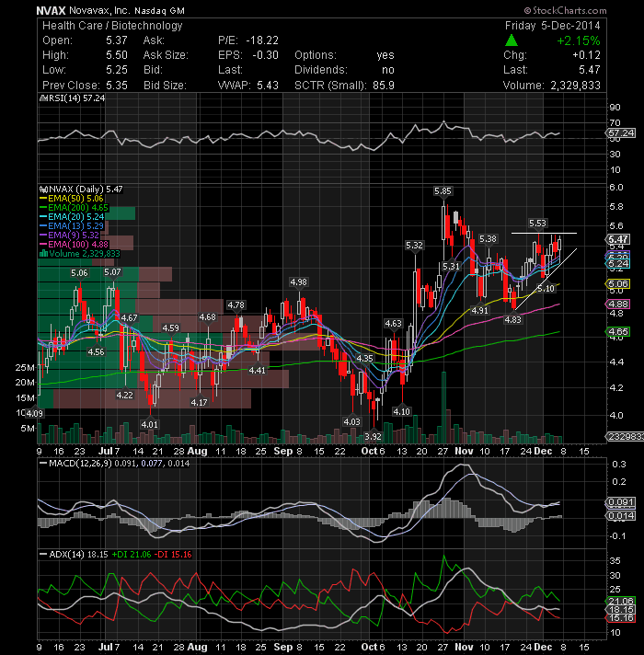This screenshot has height=655, width=644.
Task: Click the 4.83 November low annotation
Action: [x=512, y=319]
